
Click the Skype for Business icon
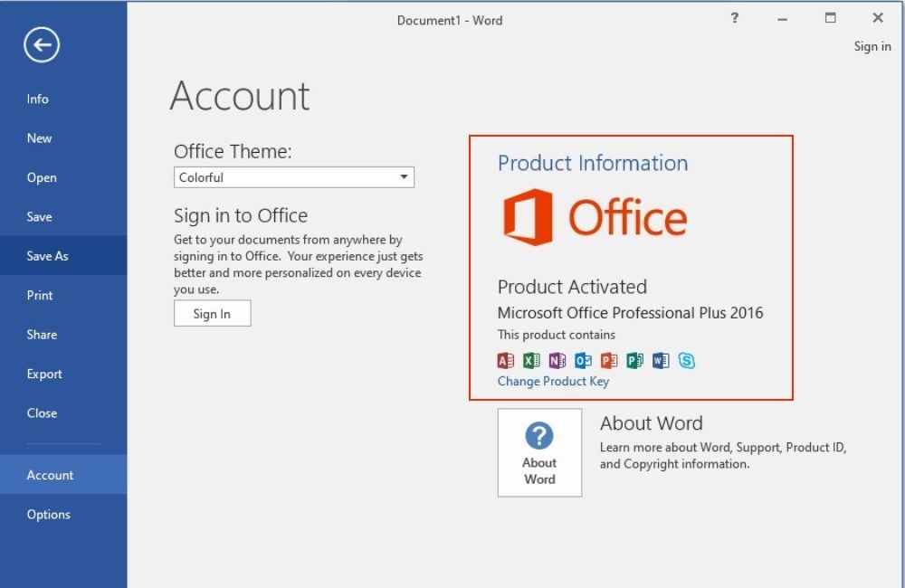click(687, 361)
